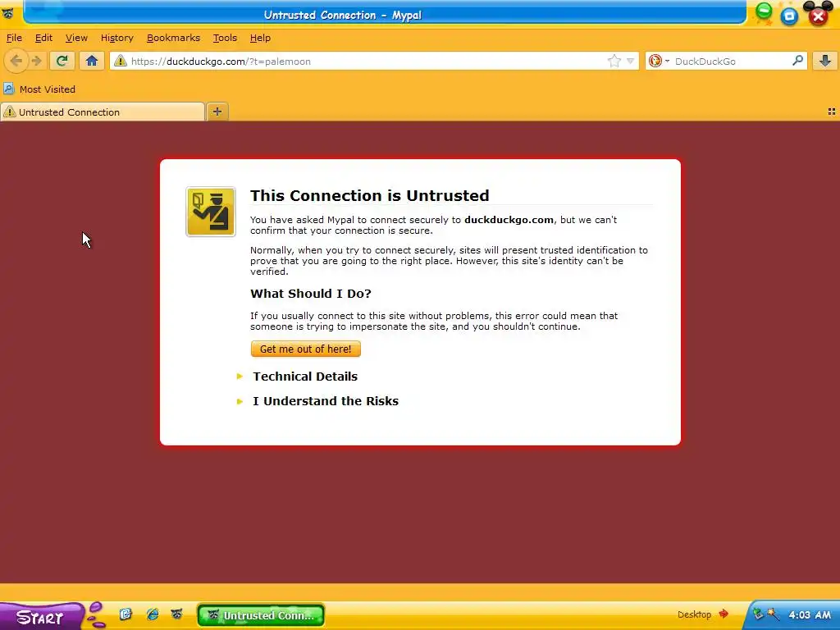Click the yellow officer warning image

pos(211,212)
